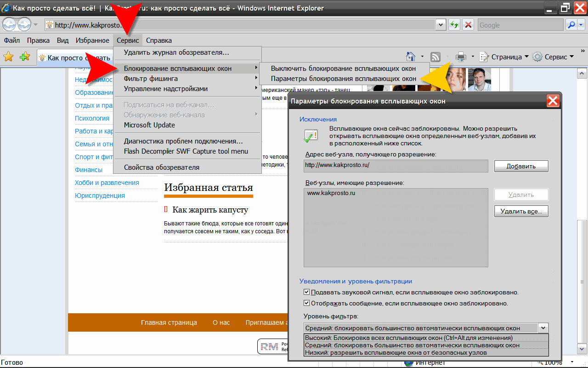Select High filter level option in list
This screenshot has width=588, height=368.
(426, 338)
